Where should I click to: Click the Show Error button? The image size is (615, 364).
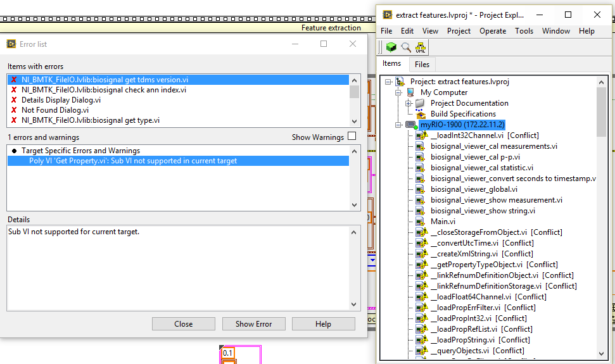click(253, 324)
